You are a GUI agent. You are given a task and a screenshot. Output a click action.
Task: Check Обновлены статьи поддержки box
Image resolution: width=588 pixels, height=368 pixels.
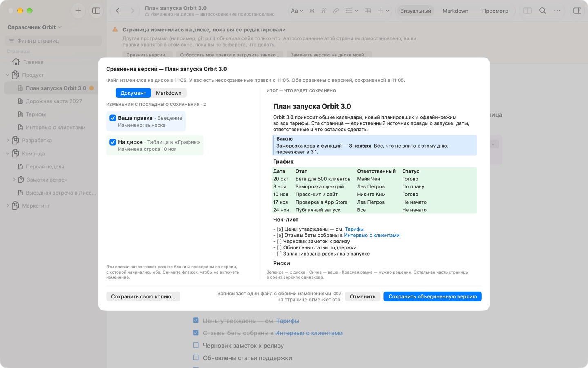pyautogui.click(x=196, y=357)
